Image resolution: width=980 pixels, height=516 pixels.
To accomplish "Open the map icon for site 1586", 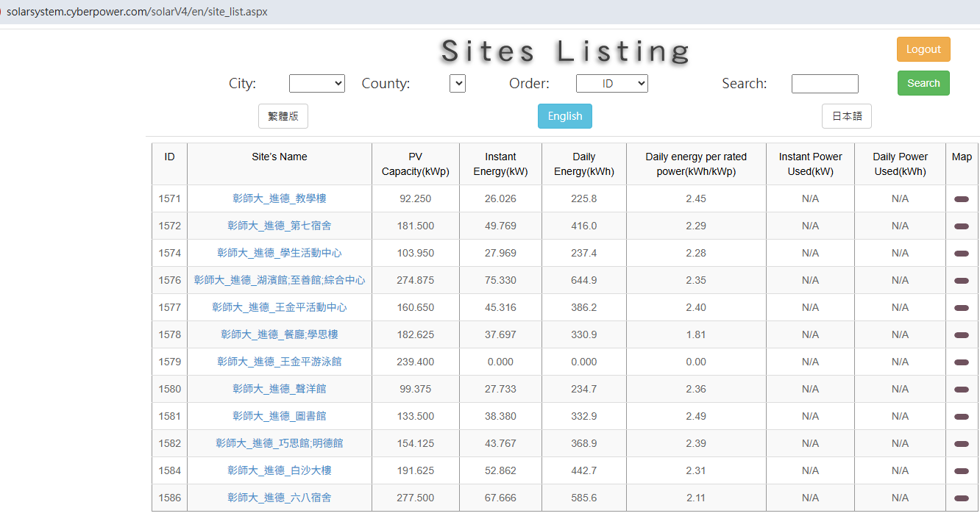I will [x=962, y=498].
